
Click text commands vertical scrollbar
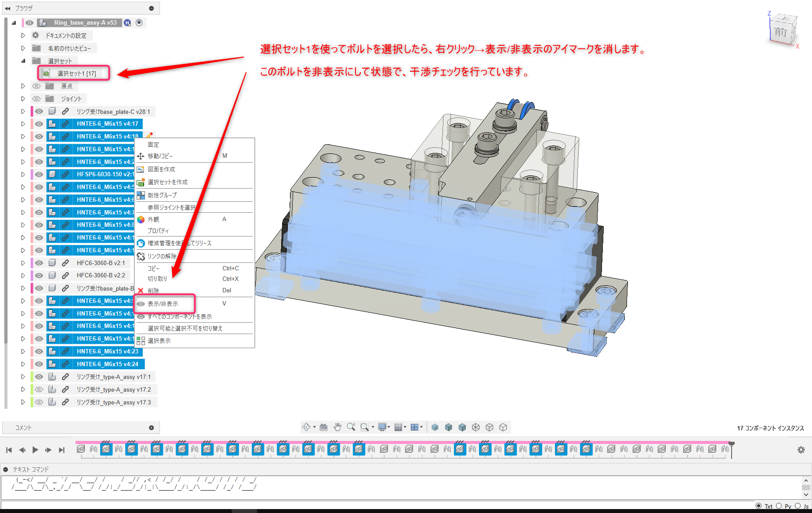tap(806, 488)
